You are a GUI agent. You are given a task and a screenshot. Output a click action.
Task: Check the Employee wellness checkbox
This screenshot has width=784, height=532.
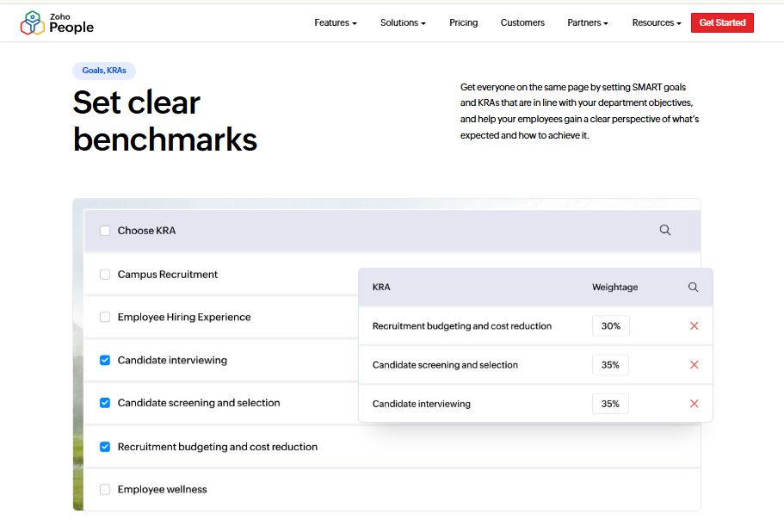point(105,489)
